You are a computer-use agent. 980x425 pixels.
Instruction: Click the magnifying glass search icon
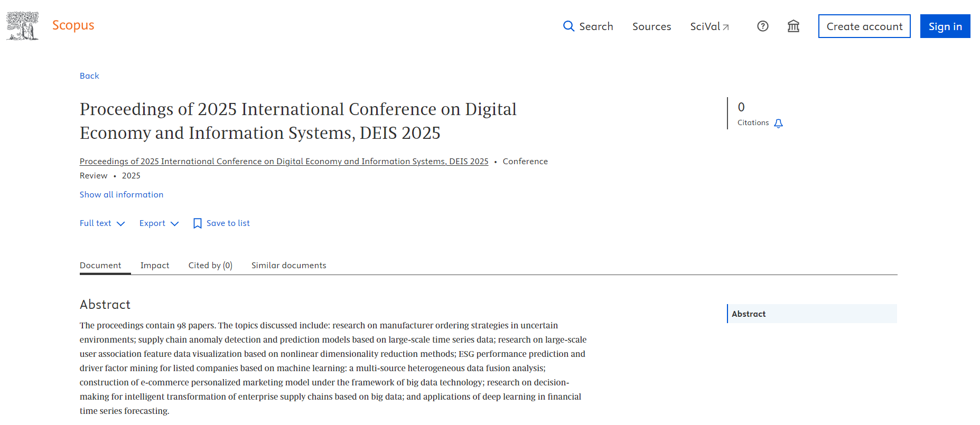pyautogui.click(x=568, y=26)
